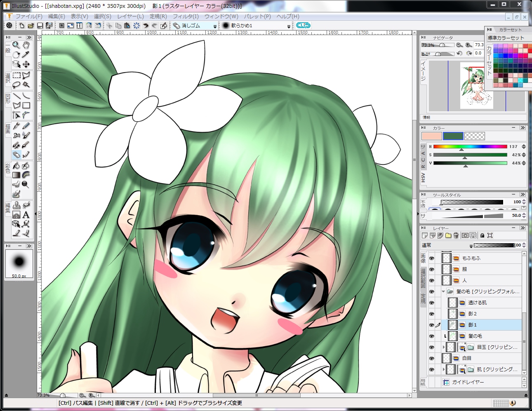Open the フィルタ(I) menu
The width and height of the screenshot is (532, 411).
click(186, 16)
